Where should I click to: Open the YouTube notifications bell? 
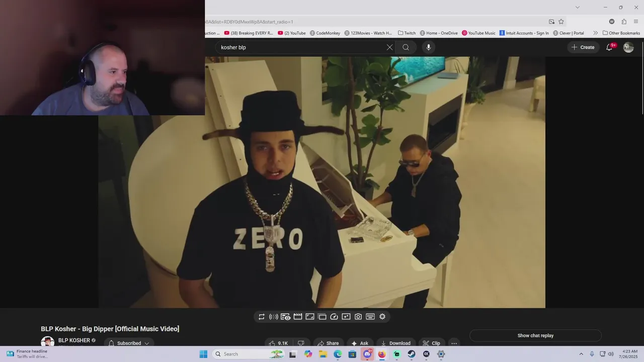610,47
